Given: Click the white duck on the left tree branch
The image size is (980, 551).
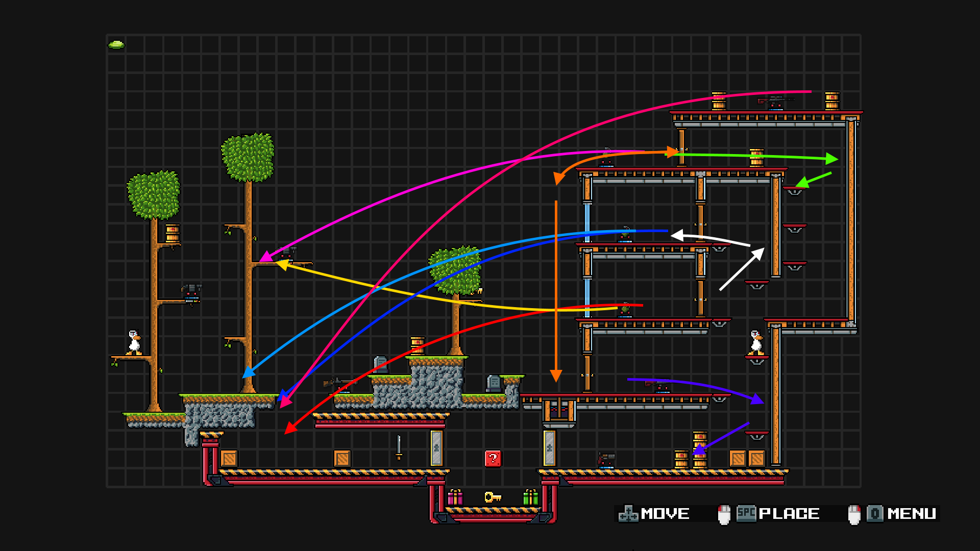Looking at the screenshot, I should click(134, 342).
